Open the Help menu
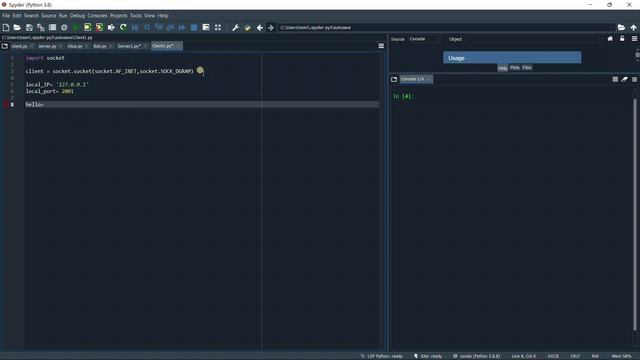This screenshot has width=640, height=360. (x=163, y=16)
